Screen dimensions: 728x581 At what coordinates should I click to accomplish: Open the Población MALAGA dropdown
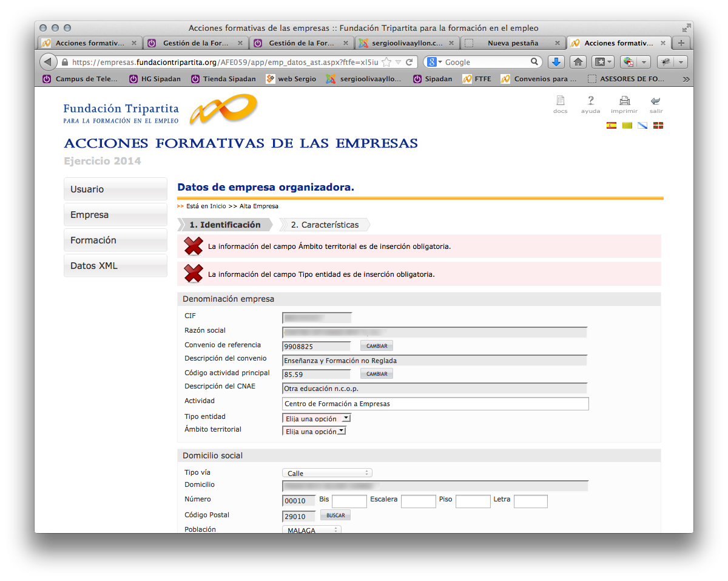(311, 530)
